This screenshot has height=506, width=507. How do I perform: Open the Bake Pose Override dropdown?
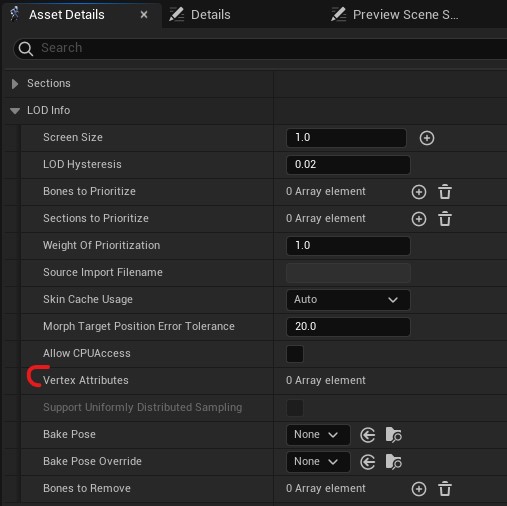(318, 462)
